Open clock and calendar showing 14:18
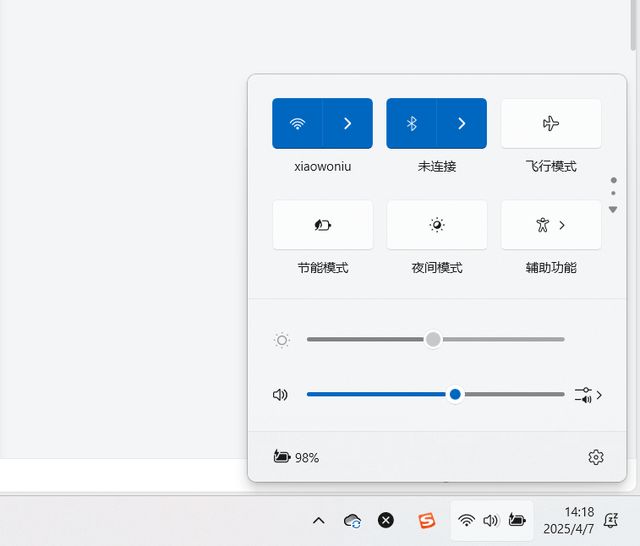 (x=569, y=520)
